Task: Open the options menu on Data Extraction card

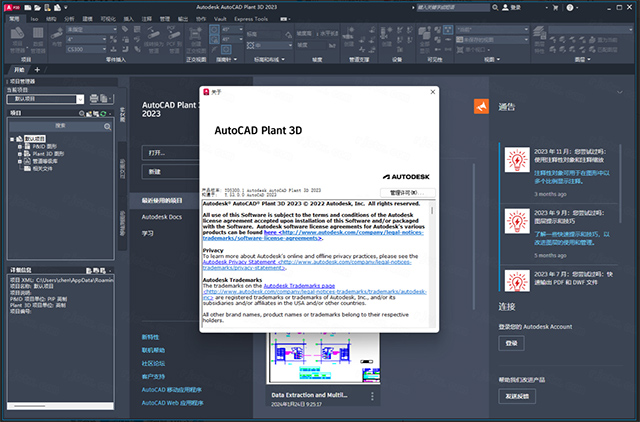Action: pyautogui.click(x=372, y=396)
